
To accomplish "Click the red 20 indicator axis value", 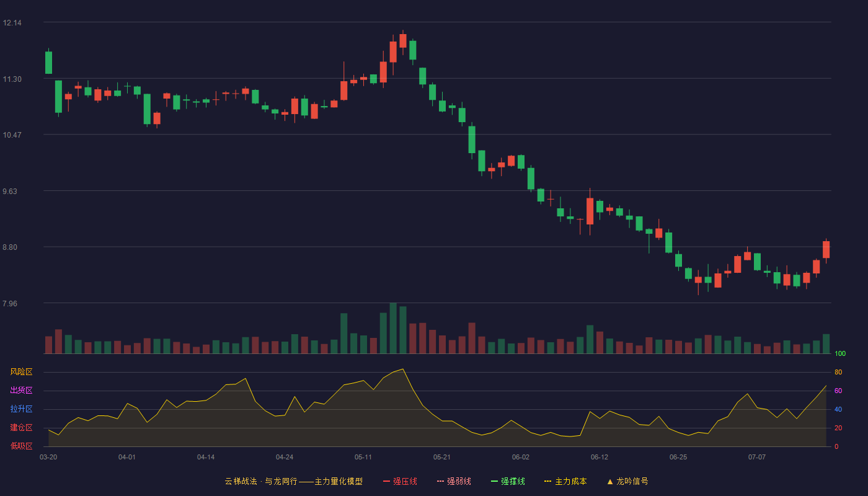I will tap(838, 428).
